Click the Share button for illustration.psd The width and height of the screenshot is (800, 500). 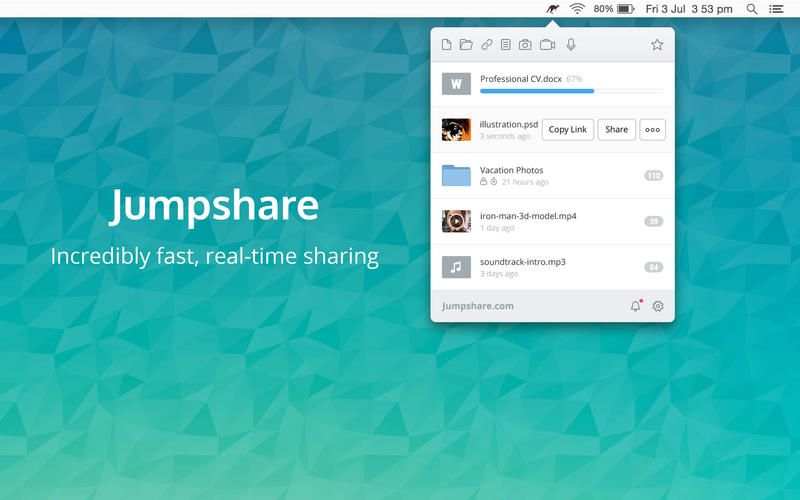coord(616,130)
